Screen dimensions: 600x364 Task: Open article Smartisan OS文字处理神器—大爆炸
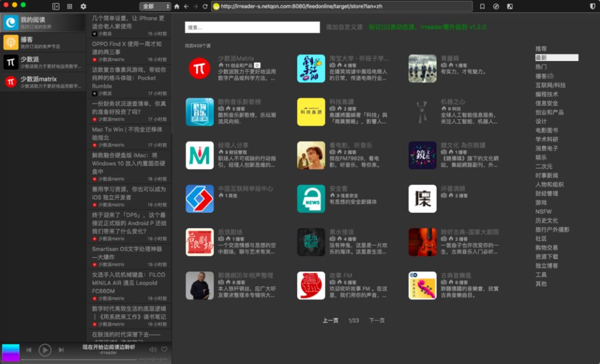pyautogui.click(x=129, y=256)
